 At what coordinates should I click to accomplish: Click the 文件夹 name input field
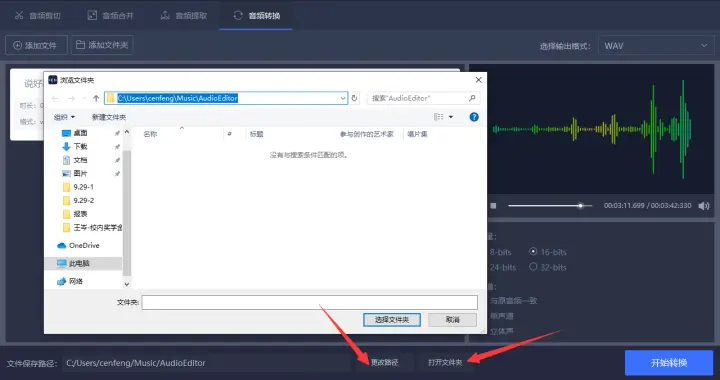point(309,302)
